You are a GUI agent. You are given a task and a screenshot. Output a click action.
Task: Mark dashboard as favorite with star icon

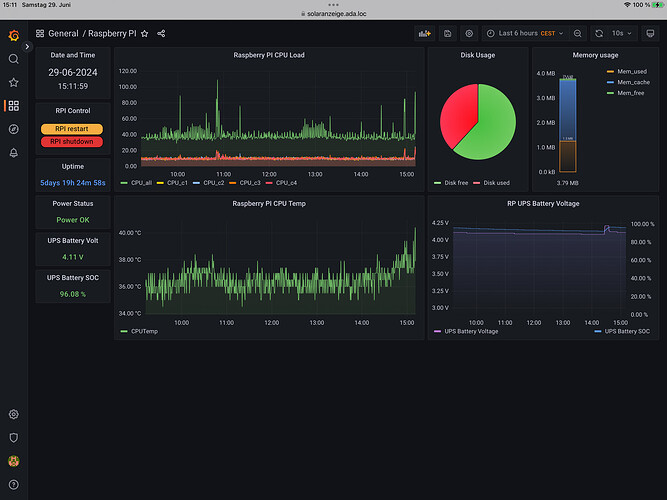point(145,34)
